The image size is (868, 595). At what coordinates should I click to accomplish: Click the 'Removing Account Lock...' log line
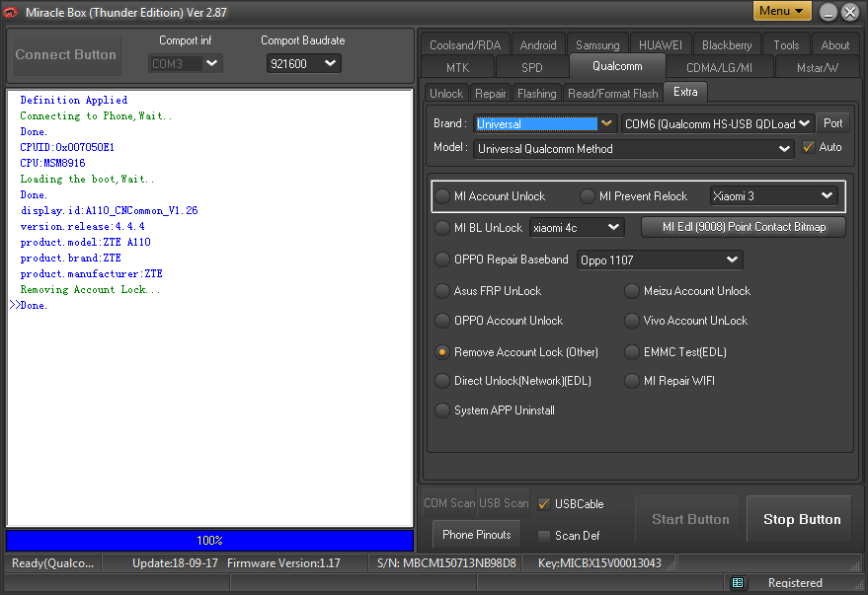click(90, 290)
